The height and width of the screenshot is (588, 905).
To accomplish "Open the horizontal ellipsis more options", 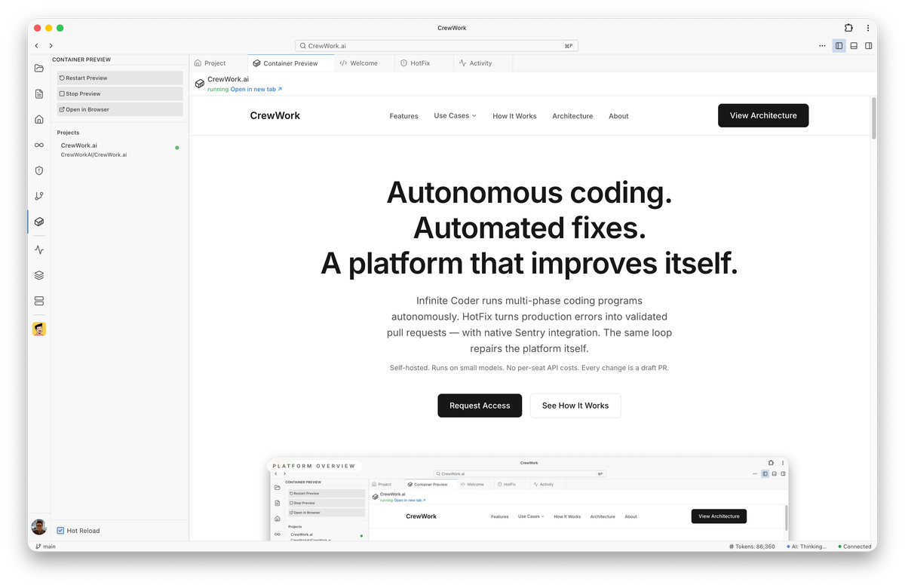I will pyautogui.click(x=822, y=46).
